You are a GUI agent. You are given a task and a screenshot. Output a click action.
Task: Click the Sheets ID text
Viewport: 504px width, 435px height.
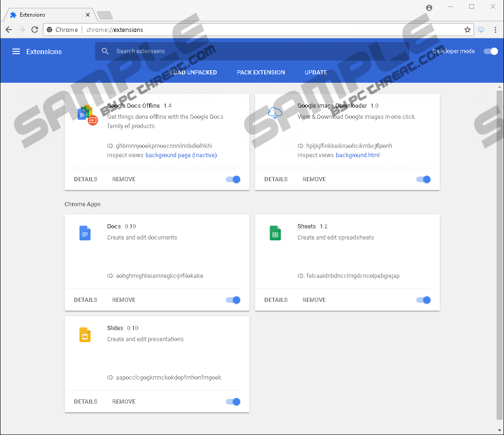click(348, 276)
